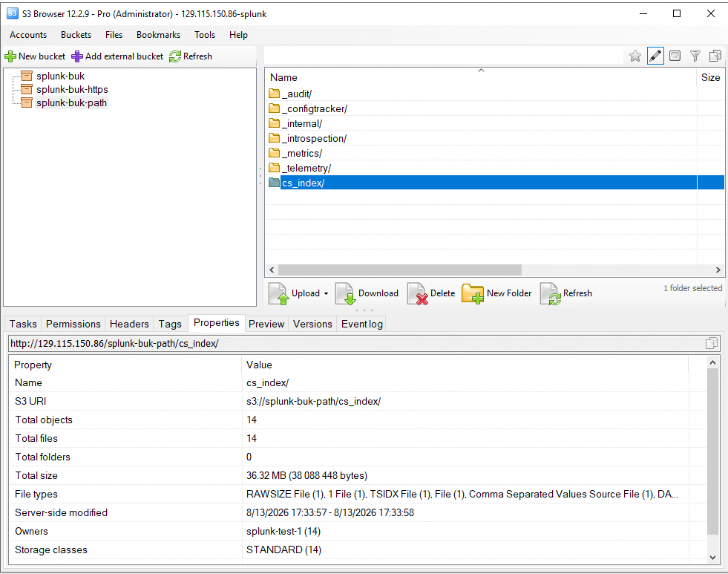Click the file list scroll left arrow
Viewport: 728px width, 574px height.
pos(272,270)
